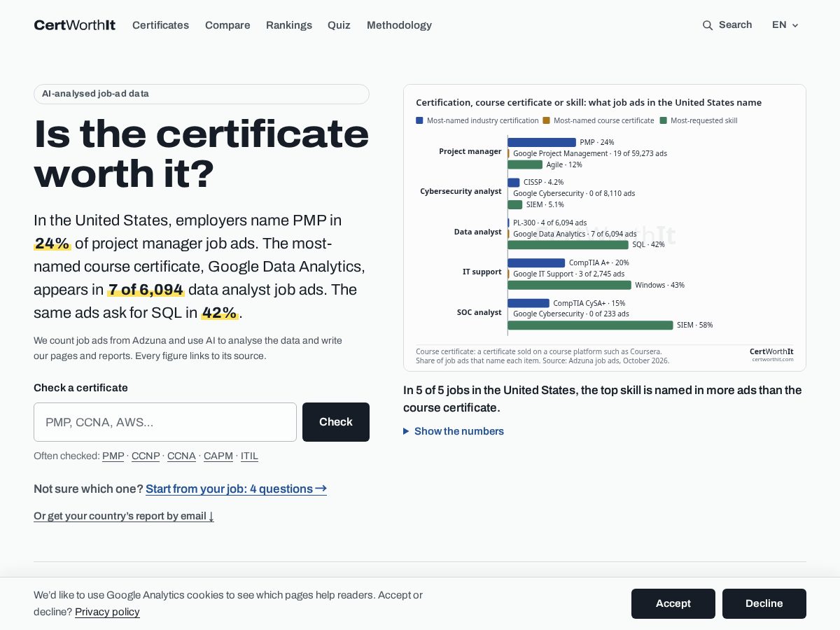Go to the Rankings page
The height and width of the screenshot is (630, 840).
[289, 25]
